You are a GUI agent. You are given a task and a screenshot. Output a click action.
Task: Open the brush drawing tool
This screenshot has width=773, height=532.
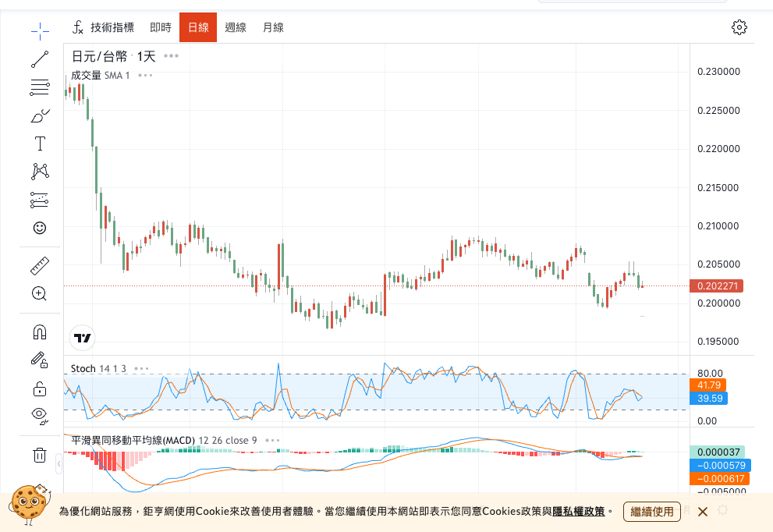tap(40, 115)
